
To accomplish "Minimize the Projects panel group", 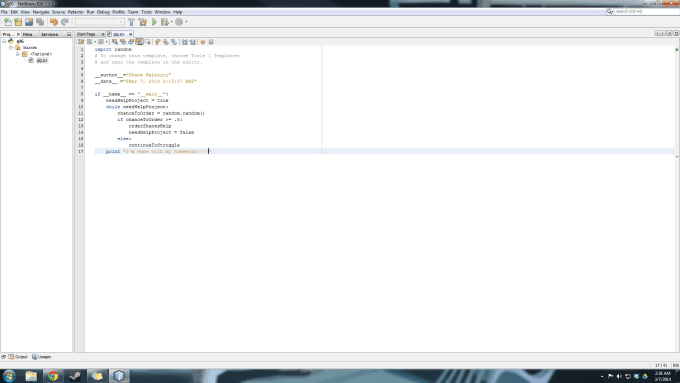I will [69, 34].
